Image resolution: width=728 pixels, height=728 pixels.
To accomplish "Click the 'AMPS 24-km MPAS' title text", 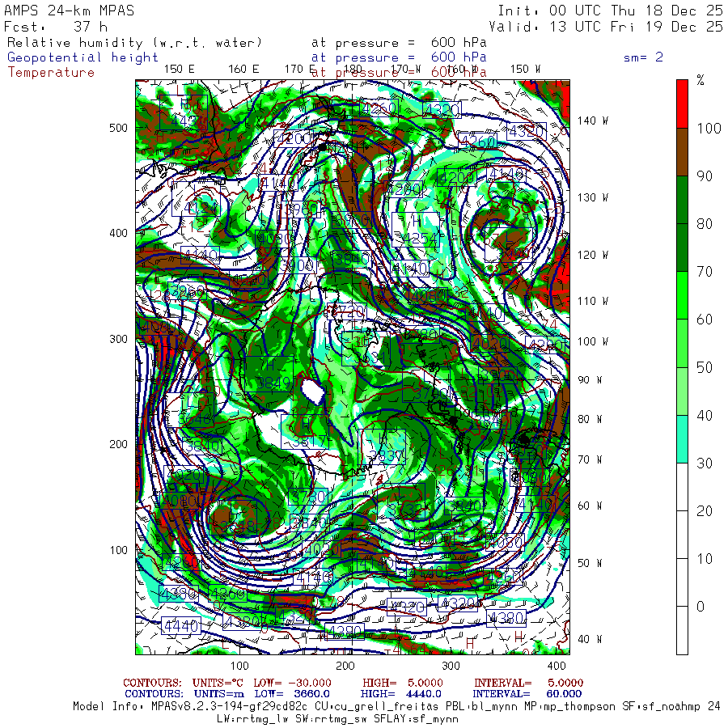I will point(70,11).
